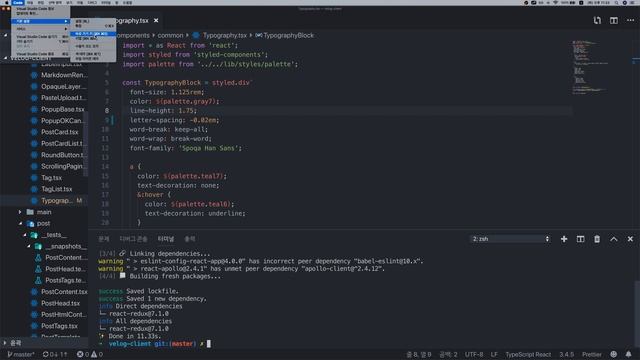This screenshot has width=640, height=360.
Task: Open OpaqueLayer file in explorer
Action: [x=63, y=87]
